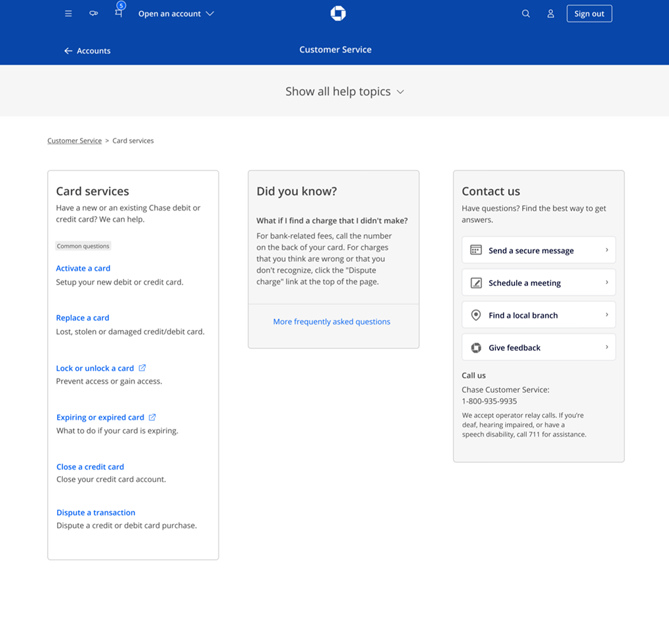
Task: Click external link icon beside Lock or unlock
Action: [x=142, y=368]
